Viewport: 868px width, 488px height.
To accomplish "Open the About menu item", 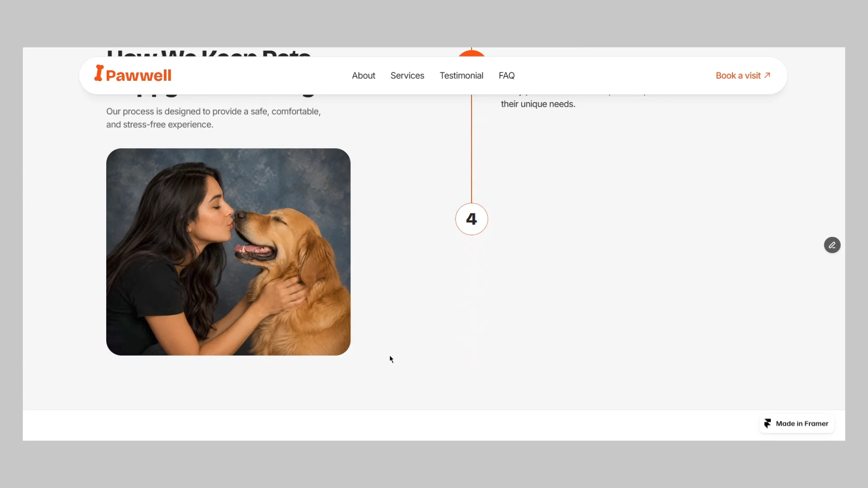I will click(x=363, y=75).
